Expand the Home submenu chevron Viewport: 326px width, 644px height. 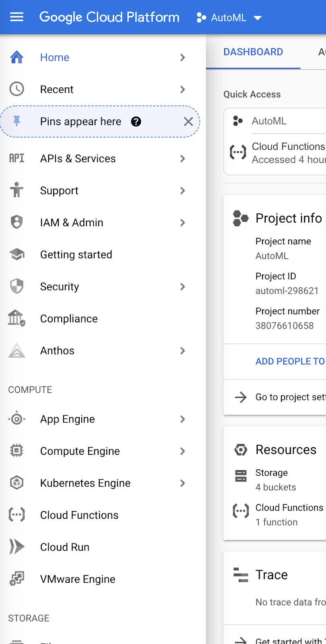pyautogui.click(x=182, y=57)
